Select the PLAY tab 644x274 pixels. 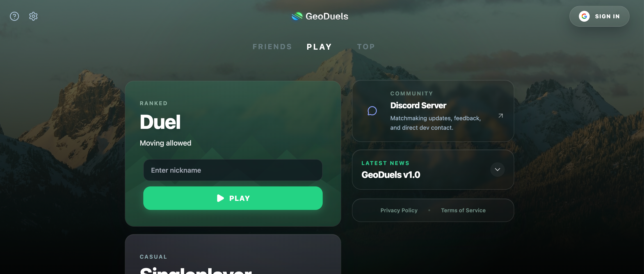point(319,46)
